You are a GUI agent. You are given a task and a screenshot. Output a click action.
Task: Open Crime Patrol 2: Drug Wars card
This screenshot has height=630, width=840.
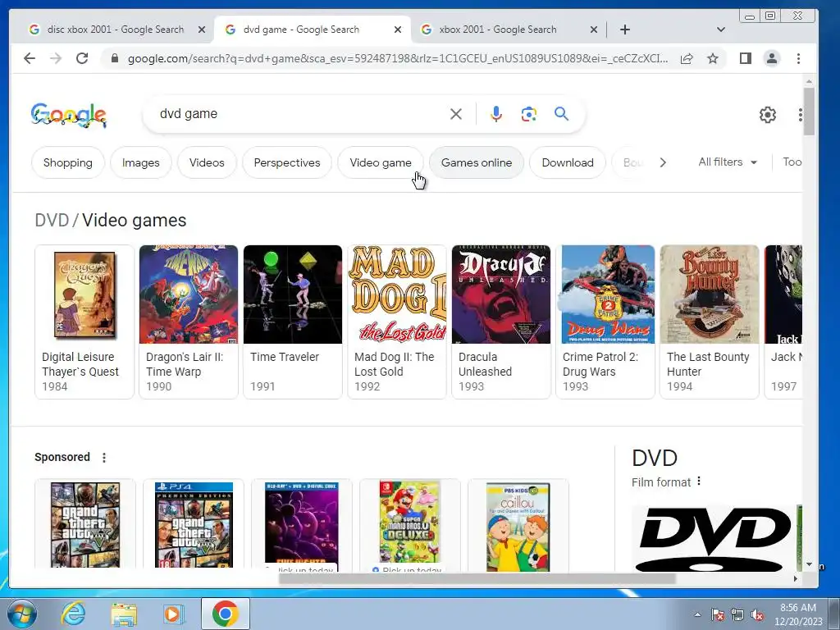point(605,322)
